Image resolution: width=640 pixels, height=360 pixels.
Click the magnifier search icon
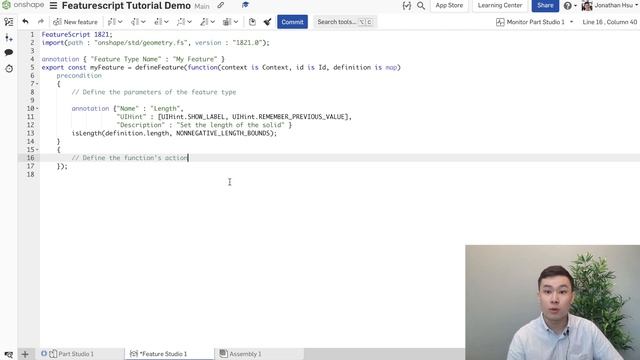pyautogui.click(x=421, y=6)
